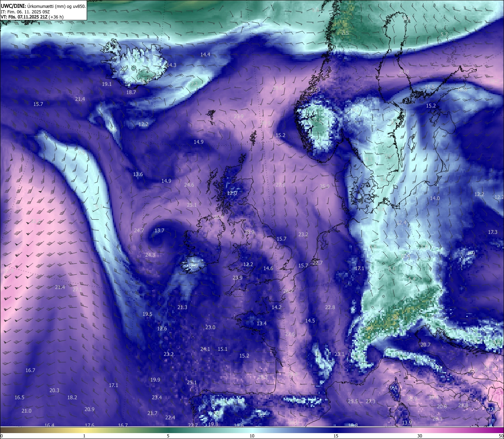Click the 23.8 value over northern Sweden
The width and height of the screenshot is (504, 439).
coord(404,72)
